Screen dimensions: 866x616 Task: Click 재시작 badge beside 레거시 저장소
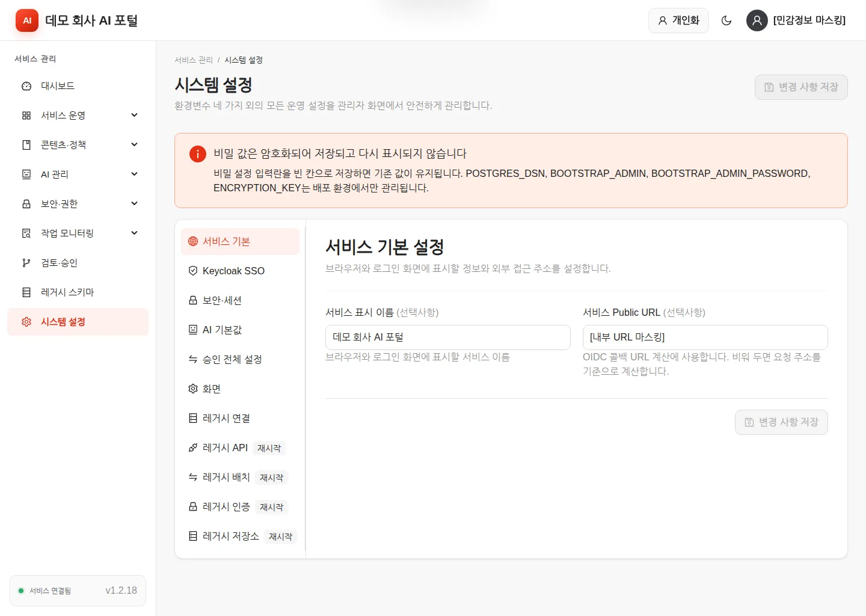[280, 537]
